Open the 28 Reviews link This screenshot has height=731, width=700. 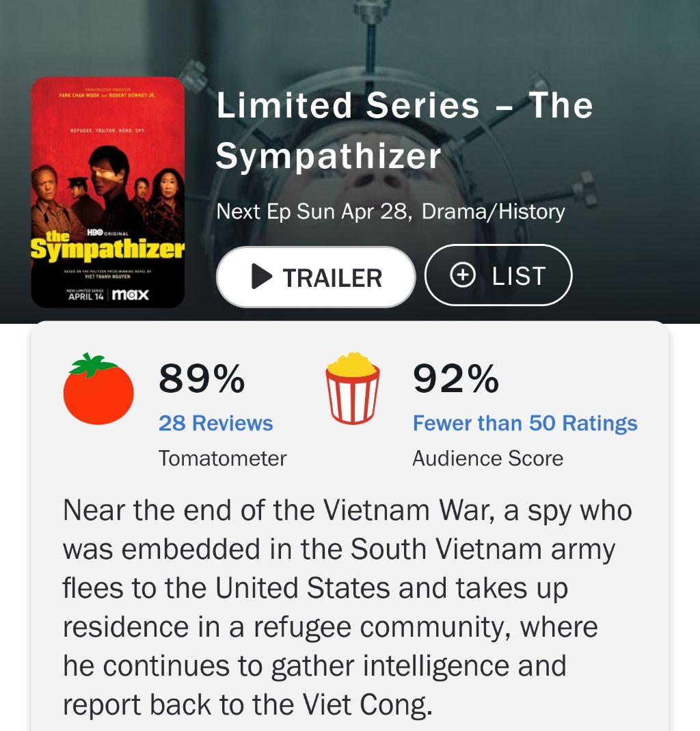click(x=215, y=424)
